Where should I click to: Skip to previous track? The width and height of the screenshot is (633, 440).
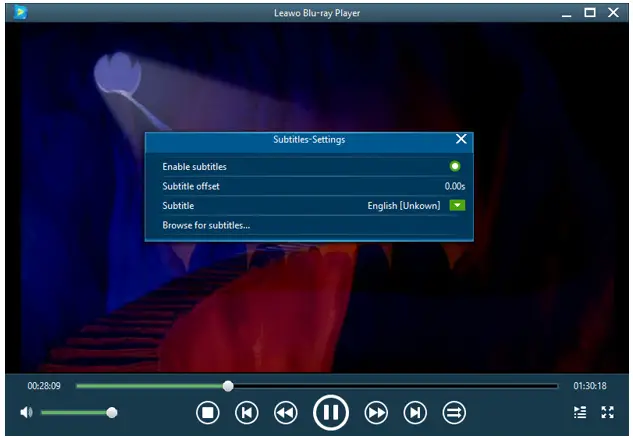(x=247, y=413)
